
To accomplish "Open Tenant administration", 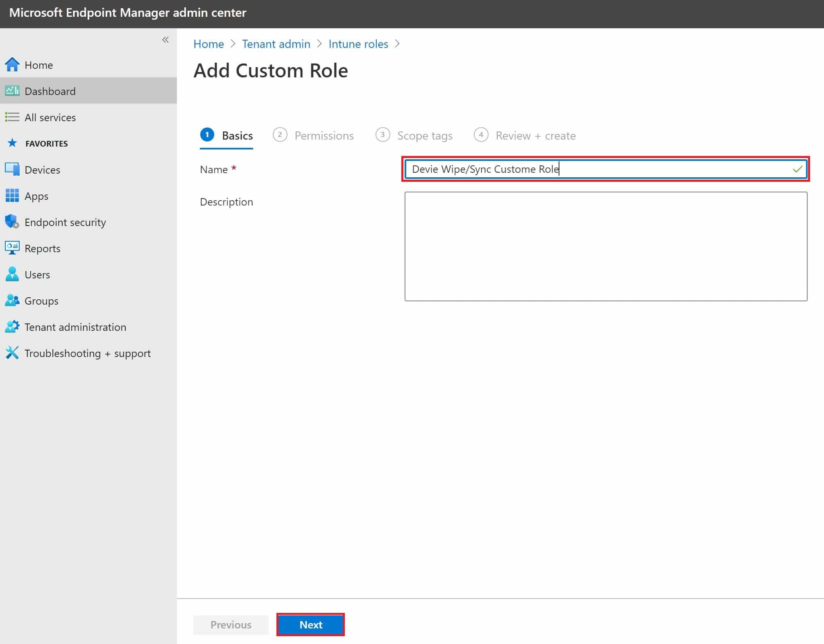I will click(x=75, y=327).
